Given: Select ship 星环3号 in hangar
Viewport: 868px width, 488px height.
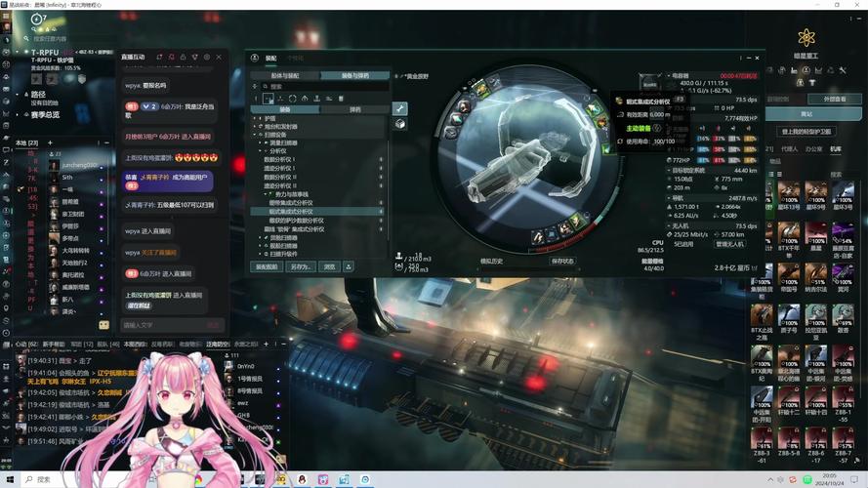Looking at the screenshot, I should tap(843, 196).
